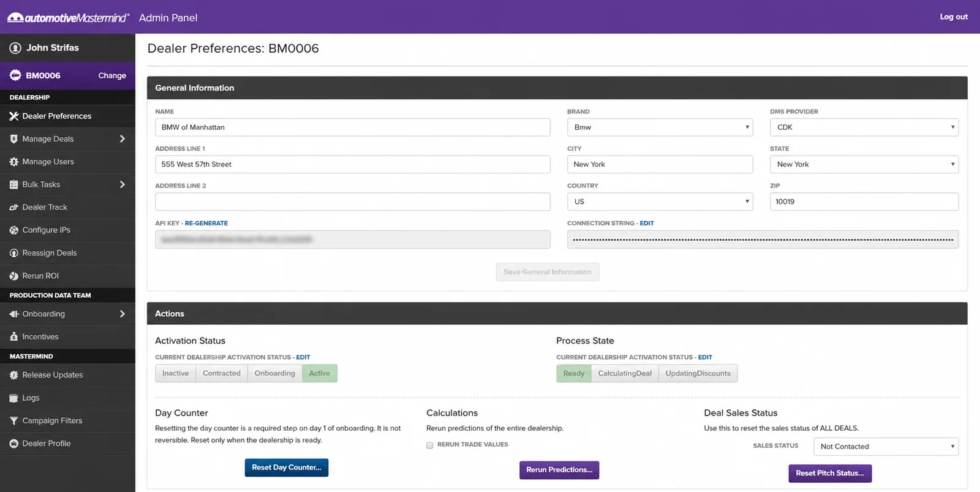Set activation status to Inactive
Viewport: 980px width, 492px height.
tap(175, 373)
